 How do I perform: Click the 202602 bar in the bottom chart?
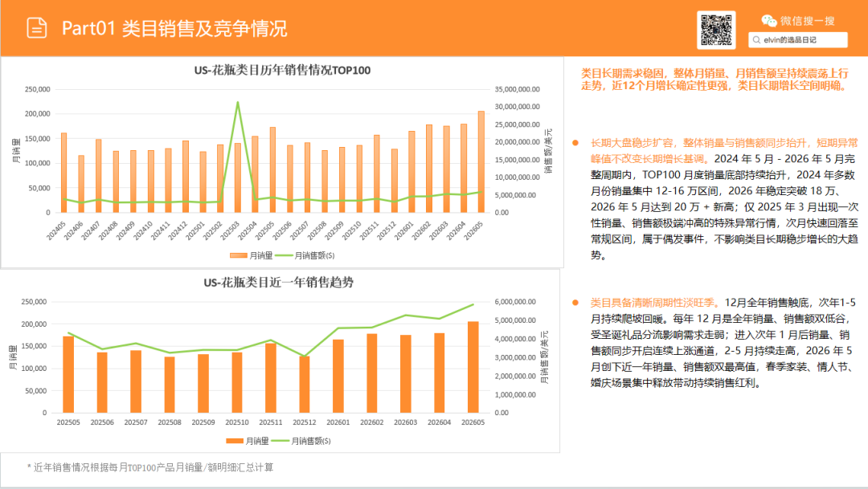[x=372, y=373]
